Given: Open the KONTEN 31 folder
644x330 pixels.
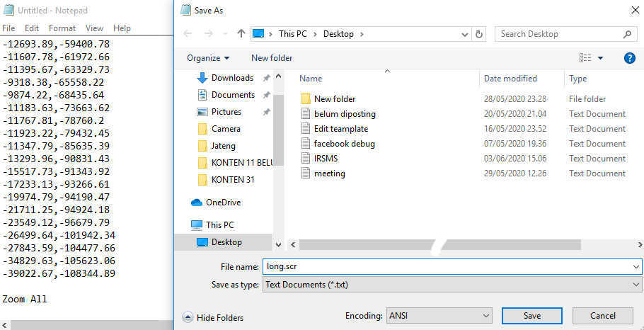Looking at the screenshot, I should pos(232,180).
